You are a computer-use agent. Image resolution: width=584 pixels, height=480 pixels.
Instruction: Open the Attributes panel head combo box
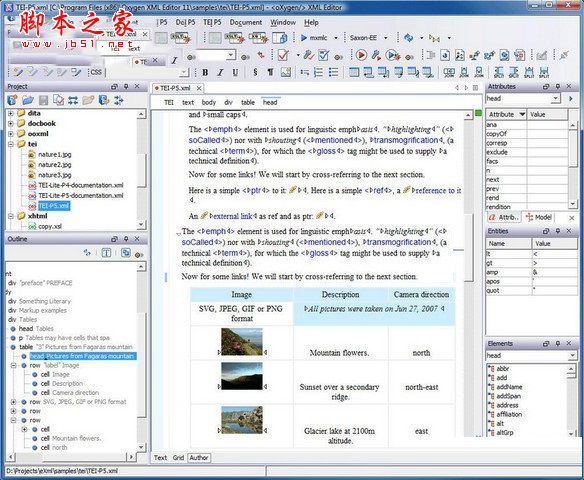pos(523,99)
